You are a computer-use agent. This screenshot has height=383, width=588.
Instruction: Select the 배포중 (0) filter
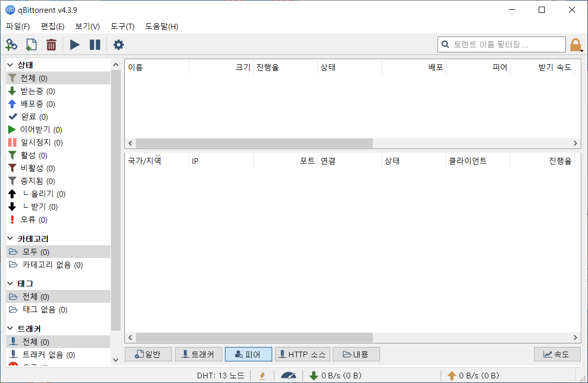tap(58, 104)
